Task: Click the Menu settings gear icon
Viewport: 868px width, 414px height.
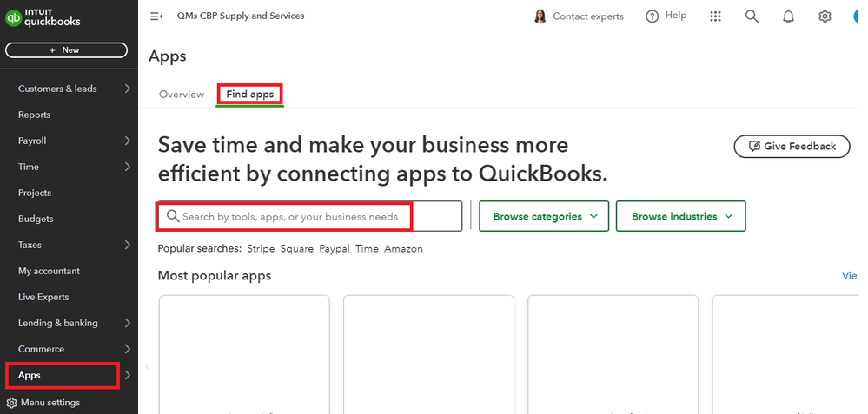Action: coord(11,403)
